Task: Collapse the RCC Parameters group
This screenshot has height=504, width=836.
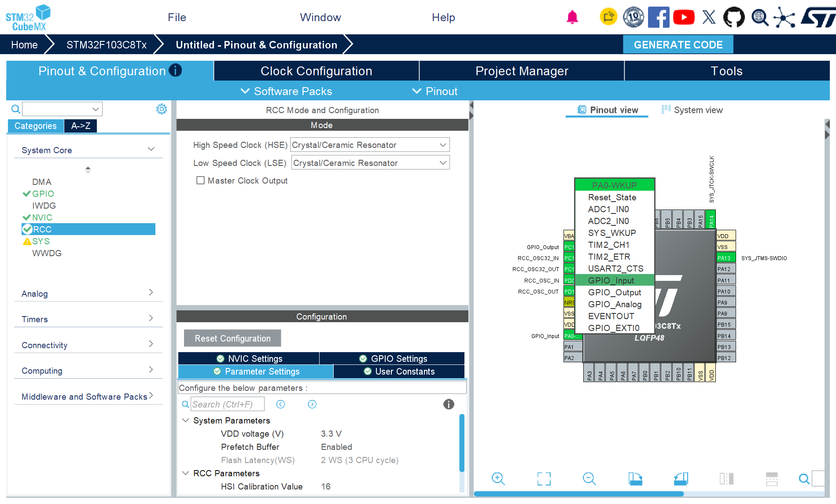Action: (x=186, y=473)
